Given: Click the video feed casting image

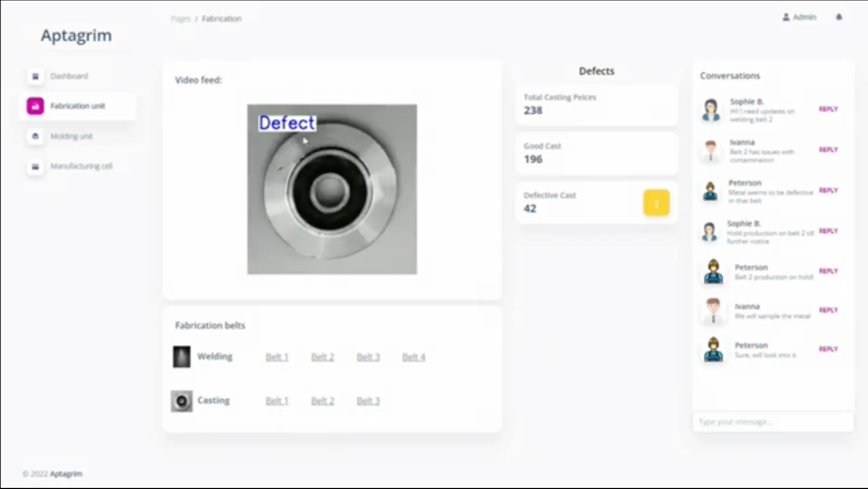Looking at the screenshot, I should coord(332,189).
